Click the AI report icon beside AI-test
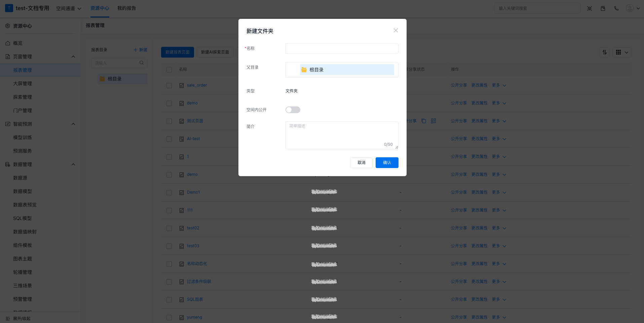The height and width of the screenshot is (323, 644). [182, 139]
